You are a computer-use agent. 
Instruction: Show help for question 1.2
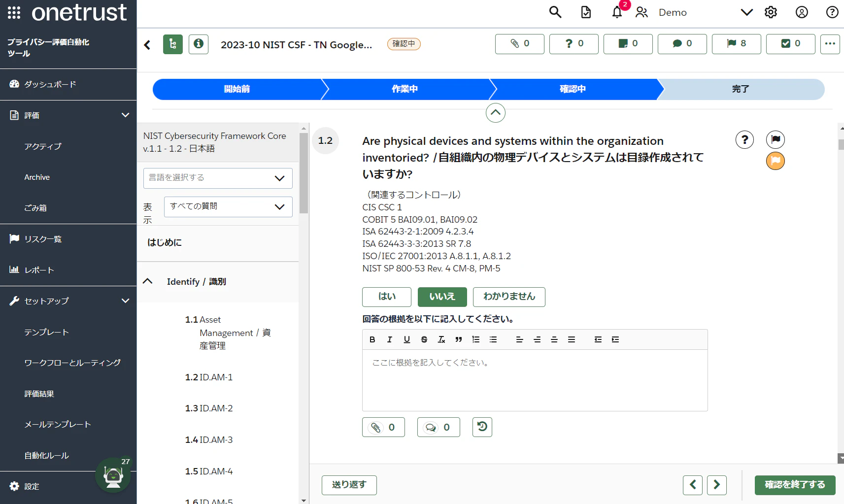click(x=745, y=140)
